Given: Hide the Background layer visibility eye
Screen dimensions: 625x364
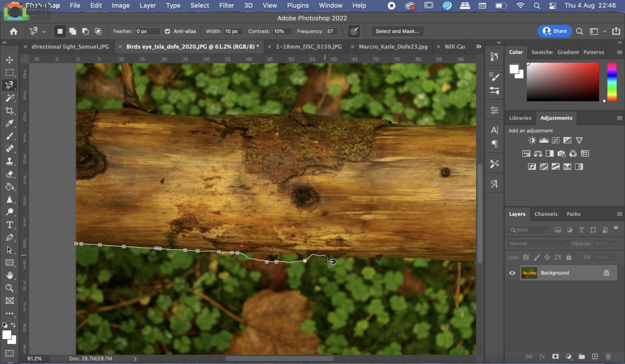Looking at the screenshot, I should point(512,273).
